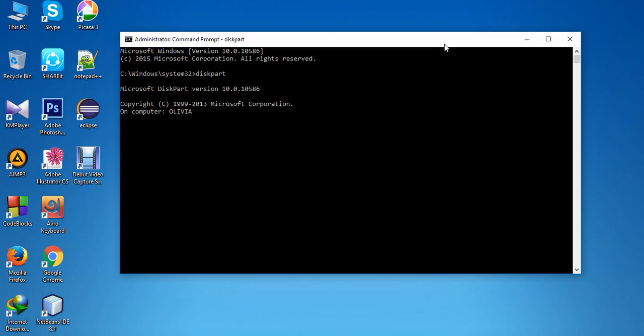The height and width of the screenshot is (336, 644).
Task: Maximize the Command Prompt window
Action: 548,39
